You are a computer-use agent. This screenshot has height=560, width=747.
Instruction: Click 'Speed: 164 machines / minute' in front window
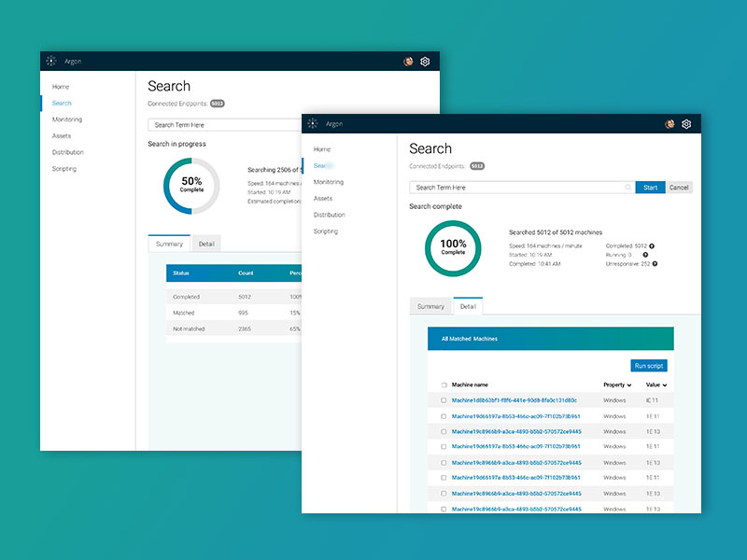click(x=545, y=246)
